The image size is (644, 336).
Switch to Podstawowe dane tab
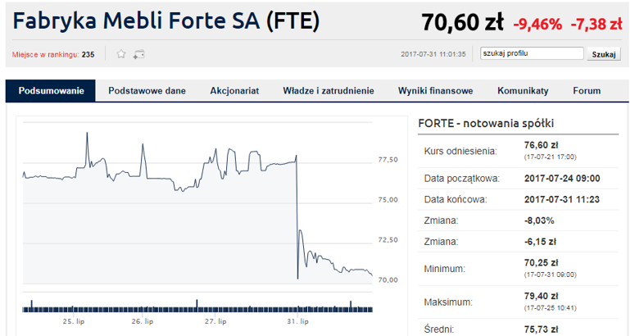pyautogui.click(x=147, y=91)
